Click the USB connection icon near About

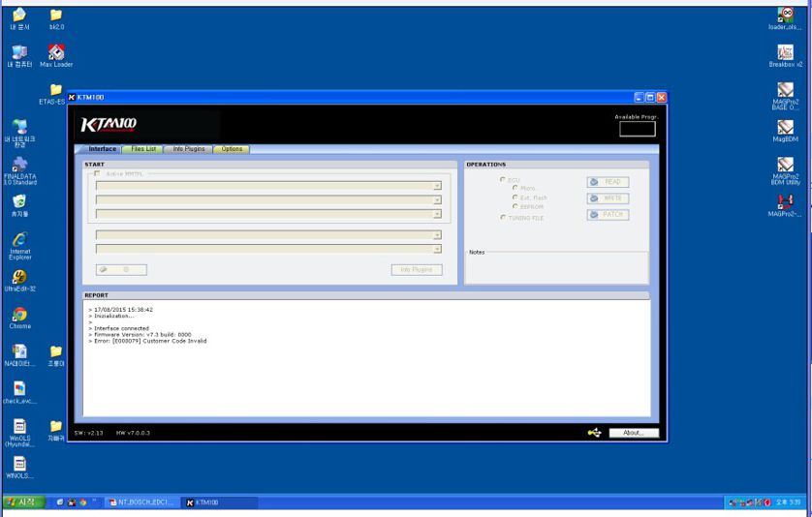pyautogui.click(x=595, y=432)
